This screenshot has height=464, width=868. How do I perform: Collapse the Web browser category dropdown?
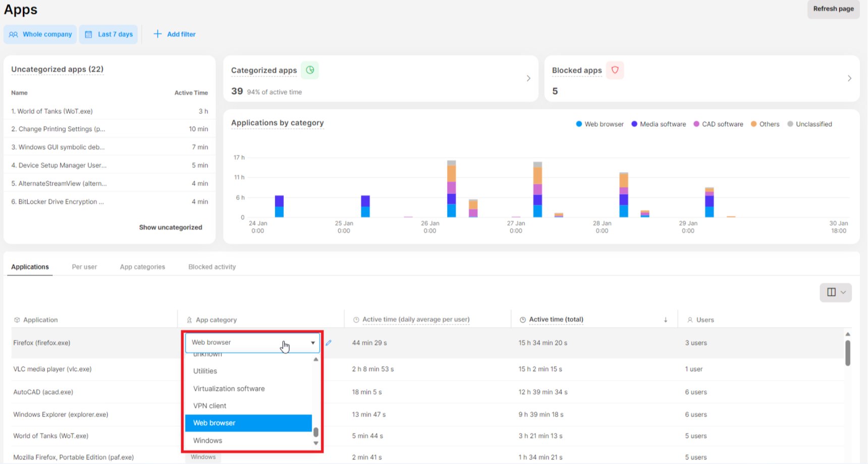click(313, 343)
